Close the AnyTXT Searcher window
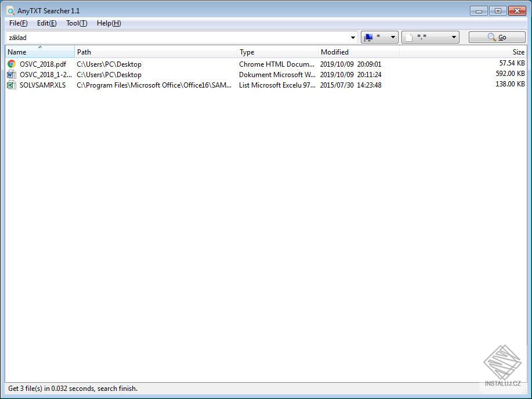532x399 pixels. coord(517,11)
